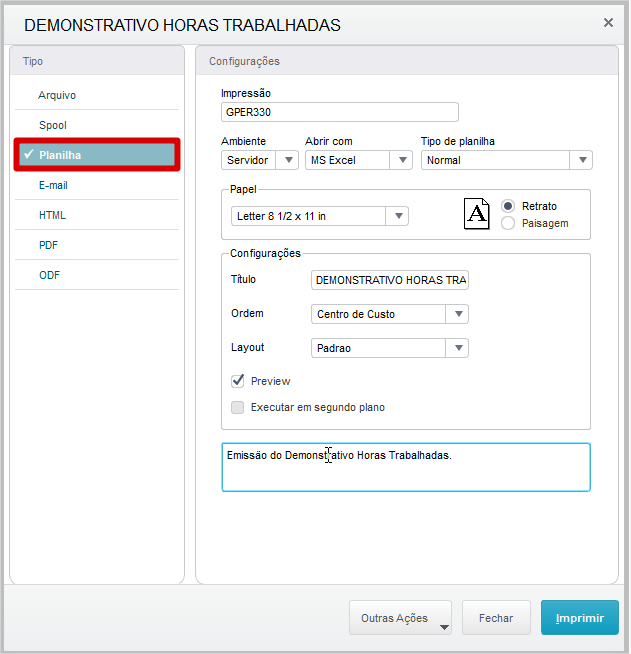Select PDF as the output type
The image size is (631, 654).
pos(97,245)
